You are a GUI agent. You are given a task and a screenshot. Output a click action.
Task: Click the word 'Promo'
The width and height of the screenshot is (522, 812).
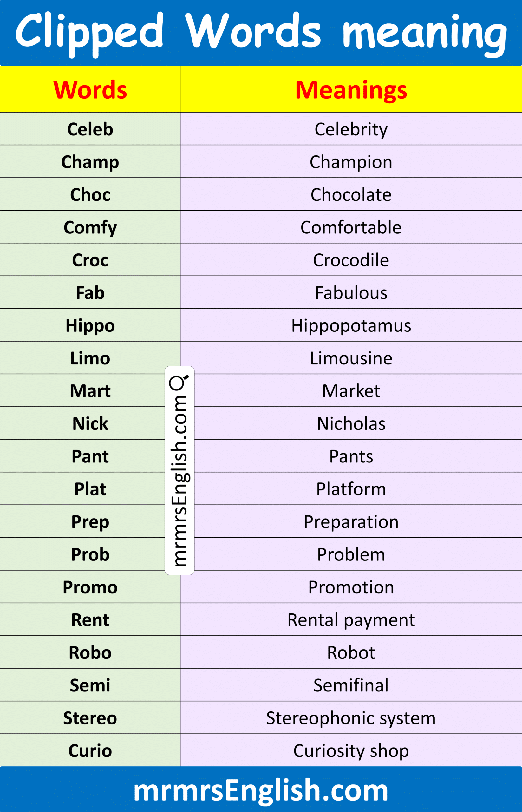[90, 587]
